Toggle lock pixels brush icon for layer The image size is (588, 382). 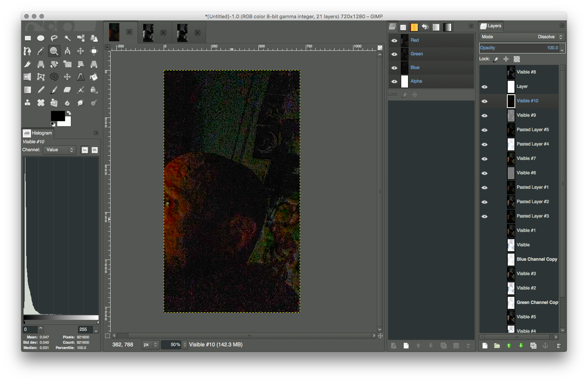[496, 59]
